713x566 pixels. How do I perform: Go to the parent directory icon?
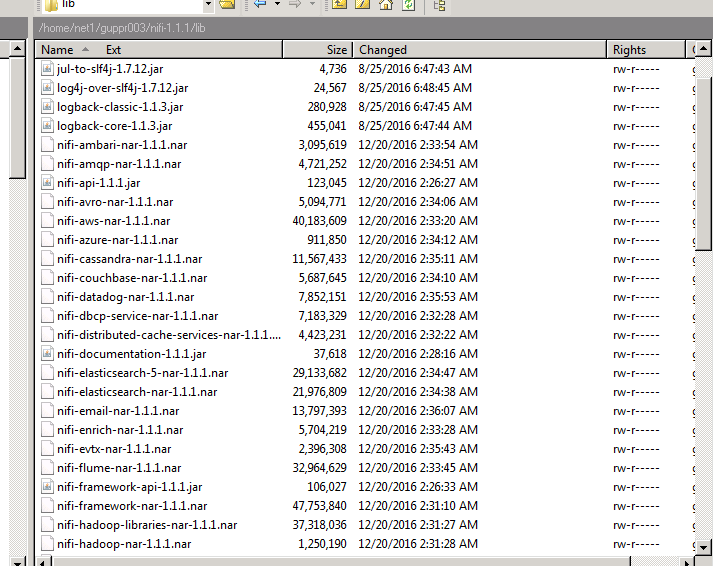tap(339, 5)
